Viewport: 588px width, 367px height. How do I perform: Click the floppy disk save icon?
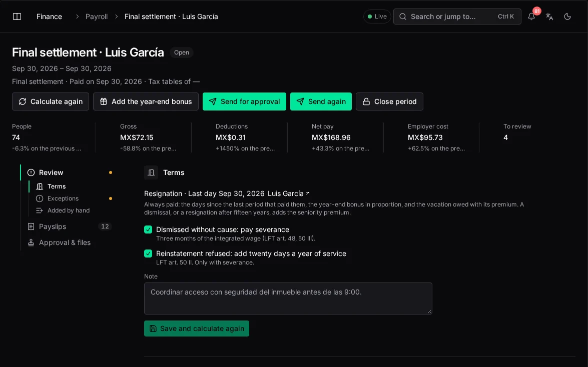click(153, 328)
